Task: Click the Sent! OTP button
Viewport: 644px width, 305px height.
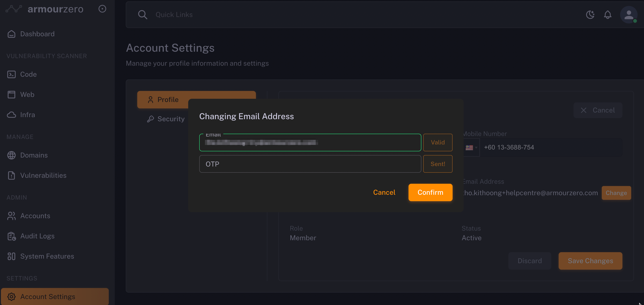Action: coord(437,164)
